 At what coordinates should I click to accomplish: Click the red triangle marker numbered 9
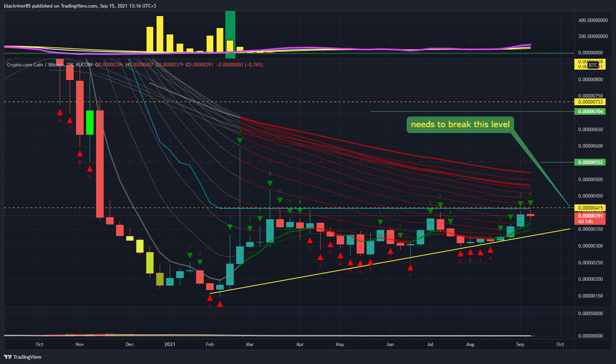90,169
